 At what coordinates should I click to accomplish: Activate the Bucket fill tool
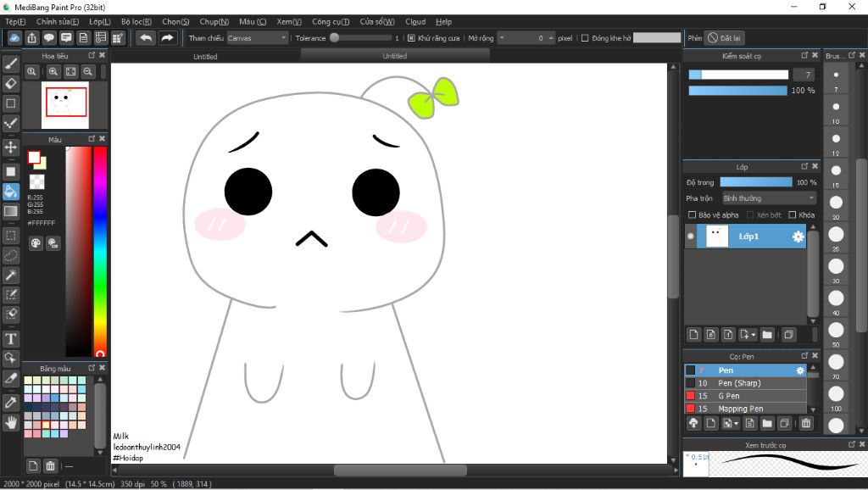pos(10,191)
